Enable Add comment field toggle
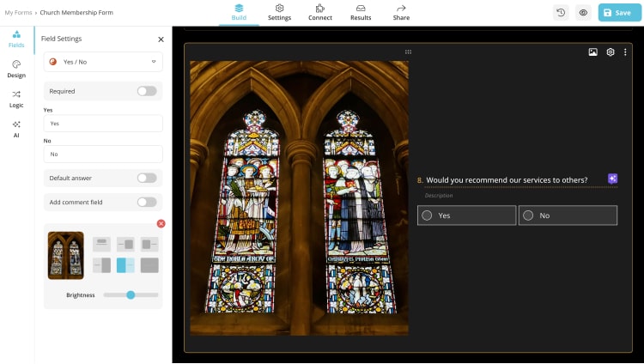The width and height of the screenshot is (644, 364). click(147, 202)
